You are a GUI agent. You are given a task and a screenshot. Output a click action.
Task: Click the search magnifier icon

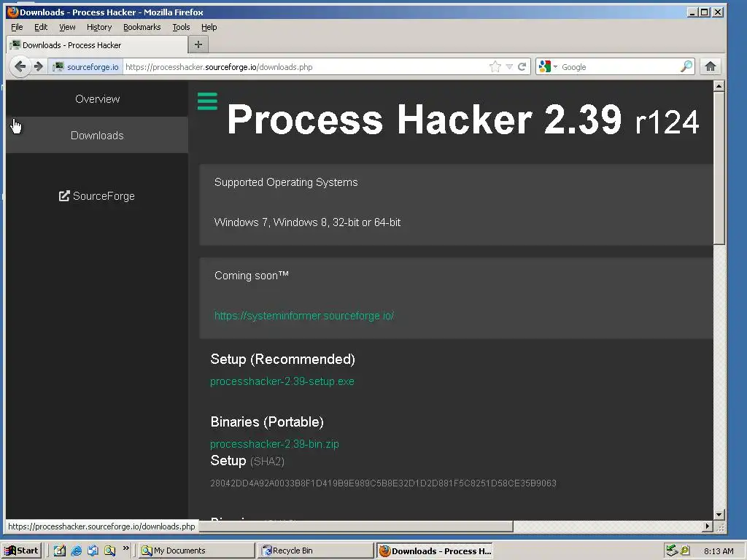(x=686, y=66)
